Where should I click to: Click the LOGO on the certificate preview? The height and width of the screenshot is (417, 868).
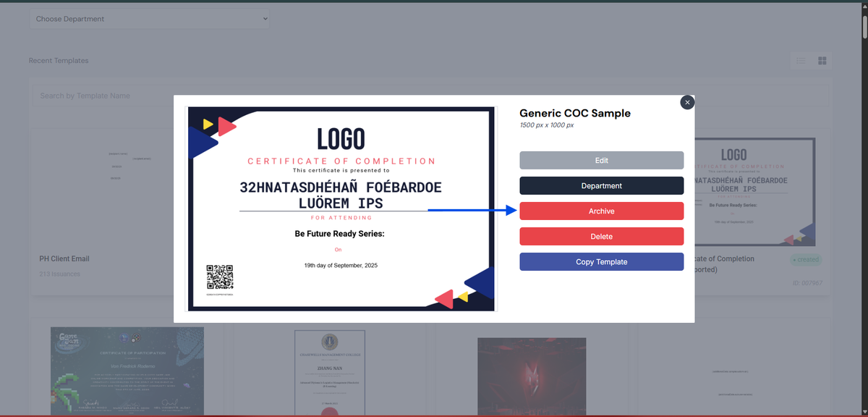[341, 139]
